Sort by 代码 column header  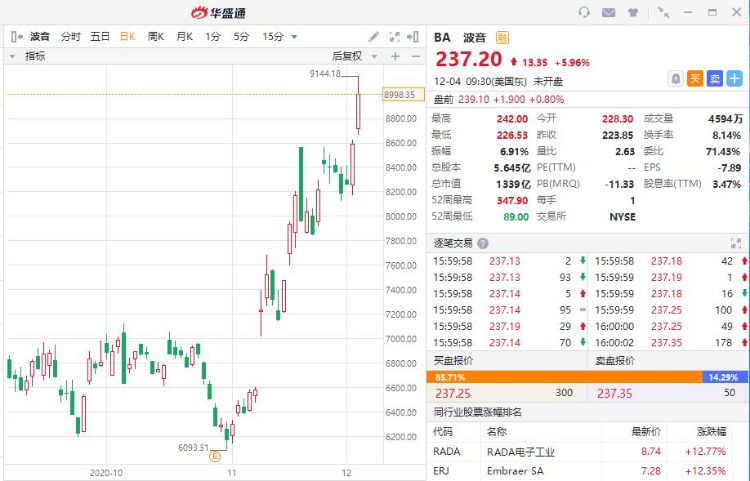point(442,431)
